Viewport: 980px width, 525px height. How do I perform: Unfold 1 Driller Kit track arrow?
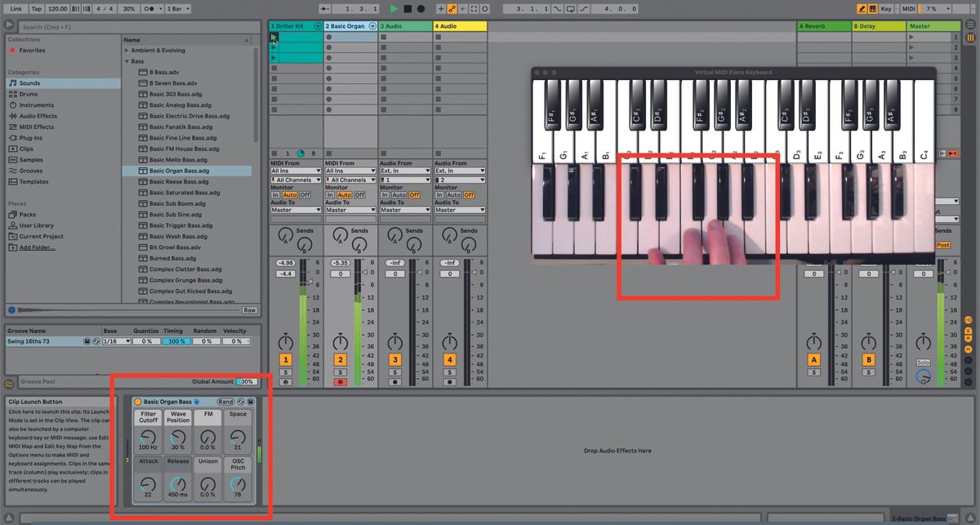(318, 26)
